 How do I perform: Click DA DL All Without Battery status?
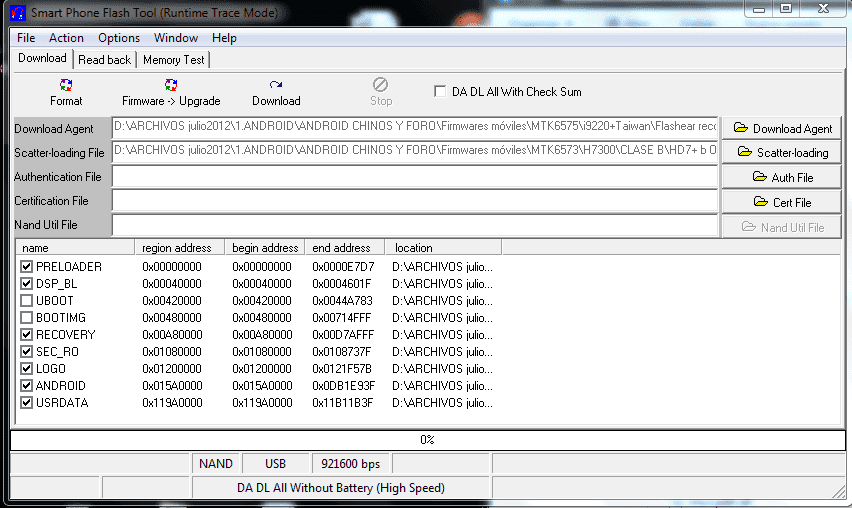click(x=341, y=488)
